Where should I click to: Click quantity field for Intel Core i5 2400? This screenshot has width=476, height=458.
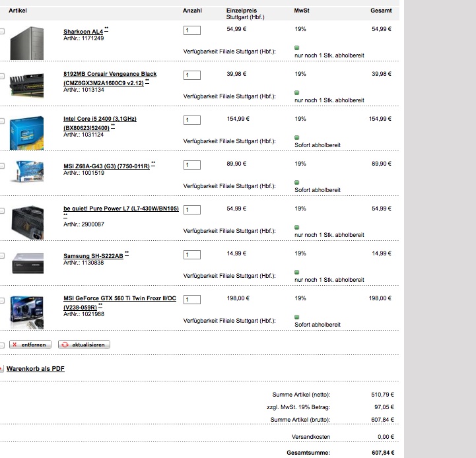192,120
